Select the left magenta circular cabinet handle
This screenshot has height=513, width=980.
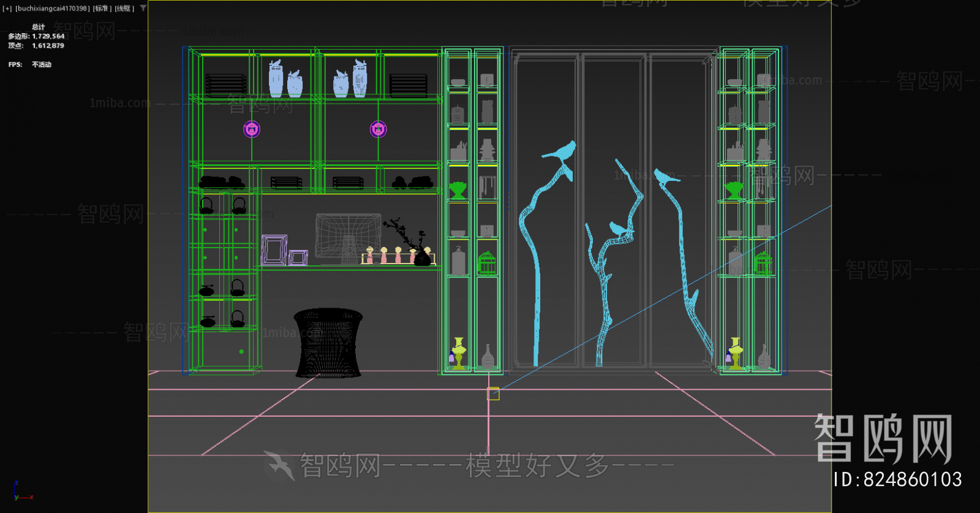(252, 129)
